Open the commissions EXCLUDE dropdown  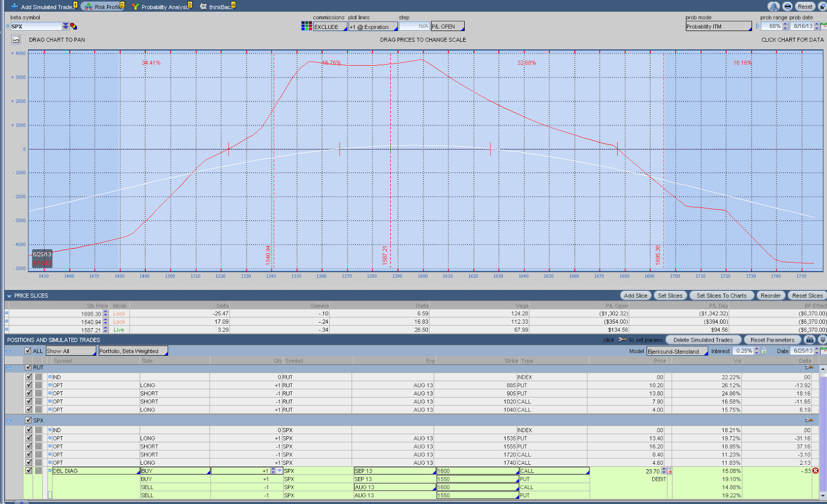[330, 26]
